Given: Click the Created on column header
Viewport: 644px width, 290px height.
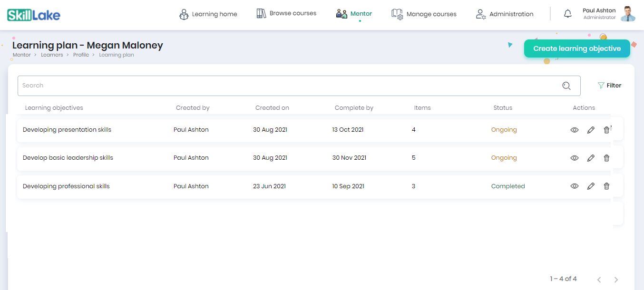Looking at the screenshot, I should (272, 108).
